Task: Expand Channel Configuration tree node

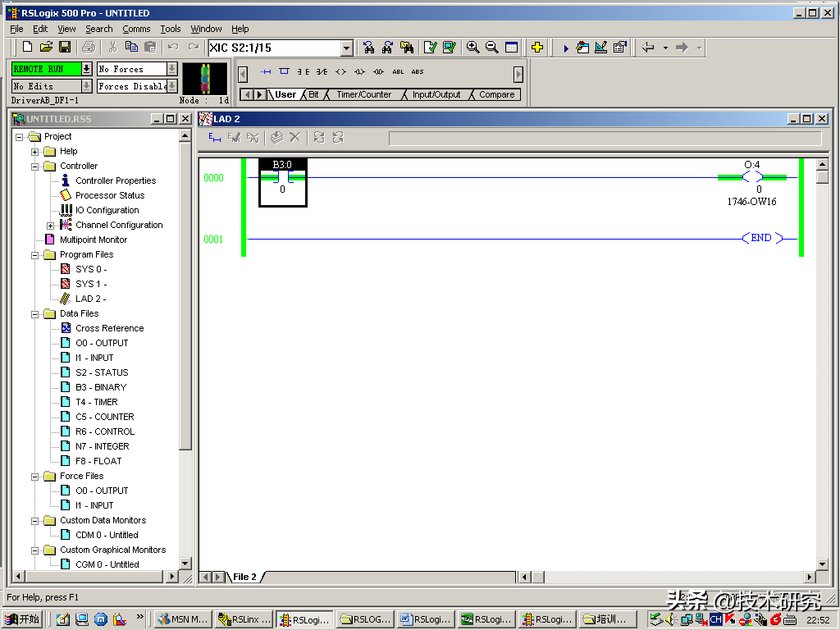Action: coord(50,225)
